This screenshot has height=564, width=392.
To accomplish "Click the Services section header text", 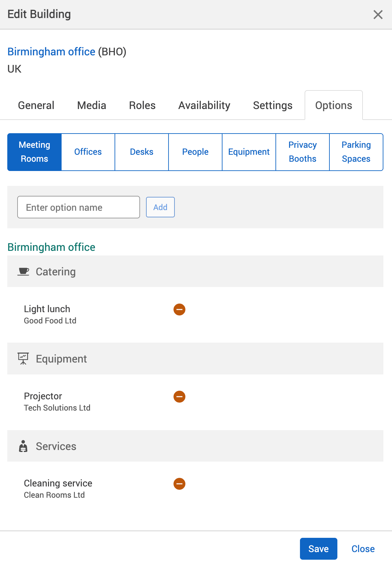I will pyautogui.click(x=56, y=446).
